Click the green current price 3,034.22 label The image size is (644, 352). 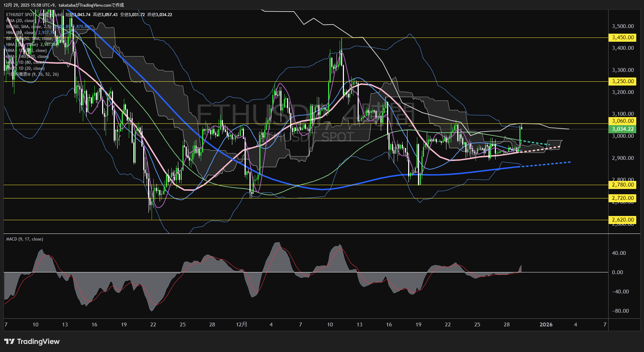point(623,129)
